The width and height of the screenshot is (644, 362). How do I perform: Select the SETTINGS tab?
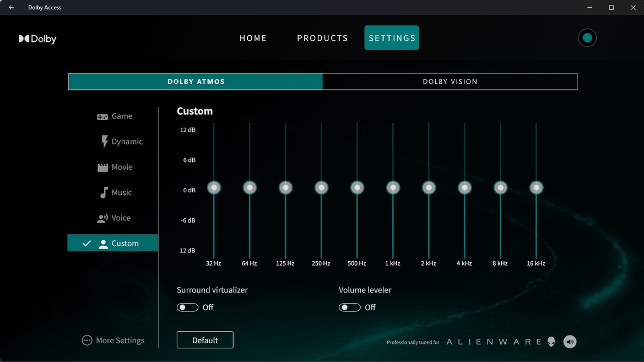[x=392, y=38]
